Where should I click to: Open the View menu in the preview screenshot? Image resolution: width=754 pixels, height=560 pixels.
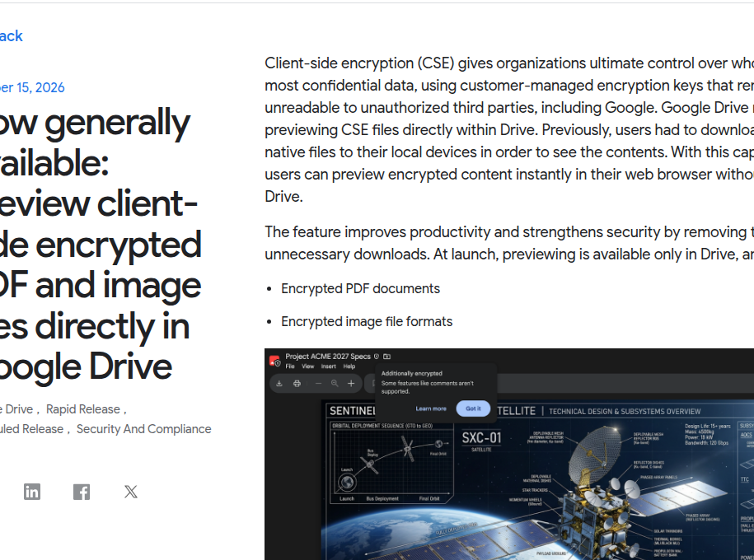click(x=307, y=366)
